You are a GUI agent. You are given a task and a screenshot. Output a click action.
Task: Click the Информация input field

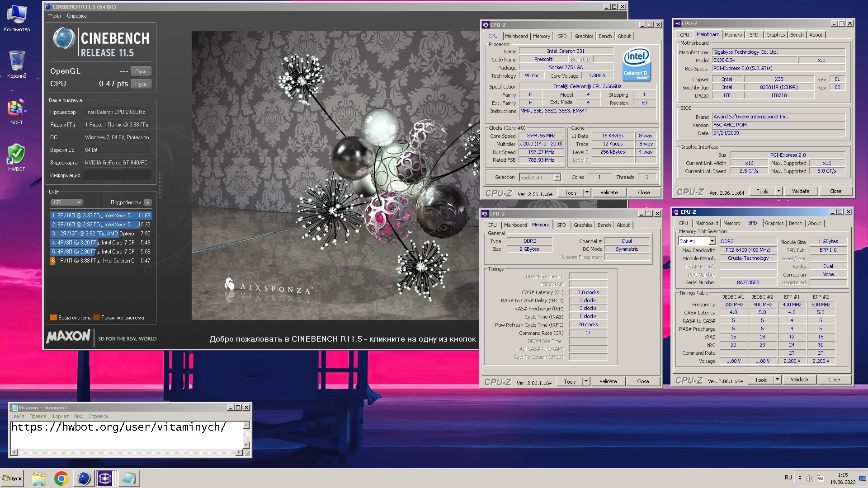117,175
